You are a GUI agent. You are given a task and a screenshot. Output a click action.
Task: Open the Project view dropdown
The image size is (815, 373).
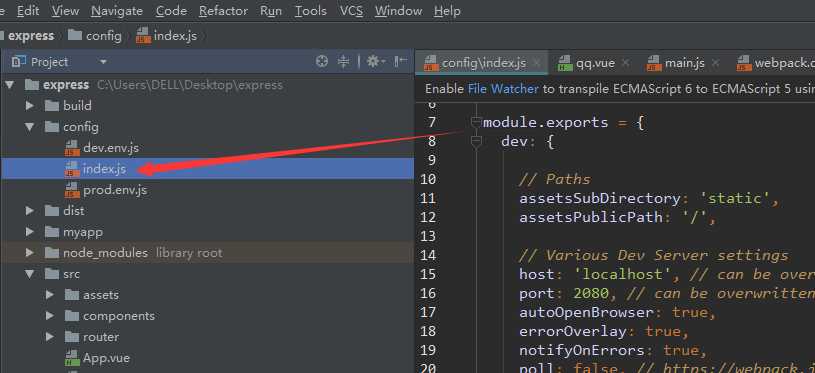point(103,62)
